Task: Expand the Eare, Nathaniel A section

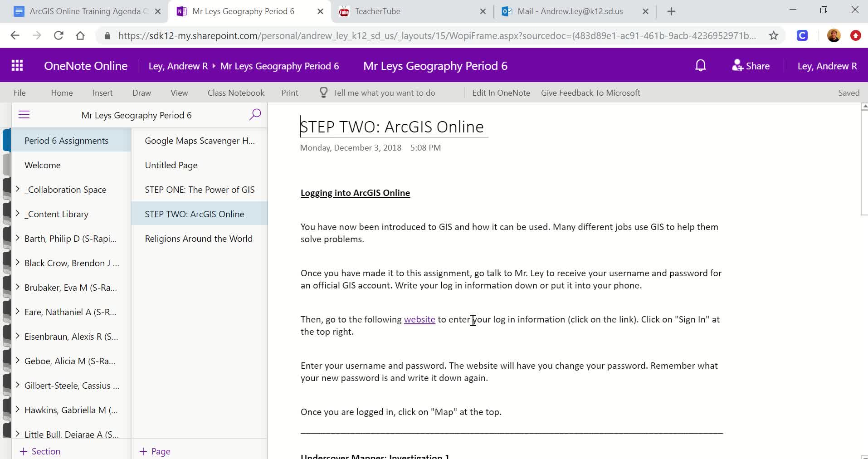Action: 17,311
